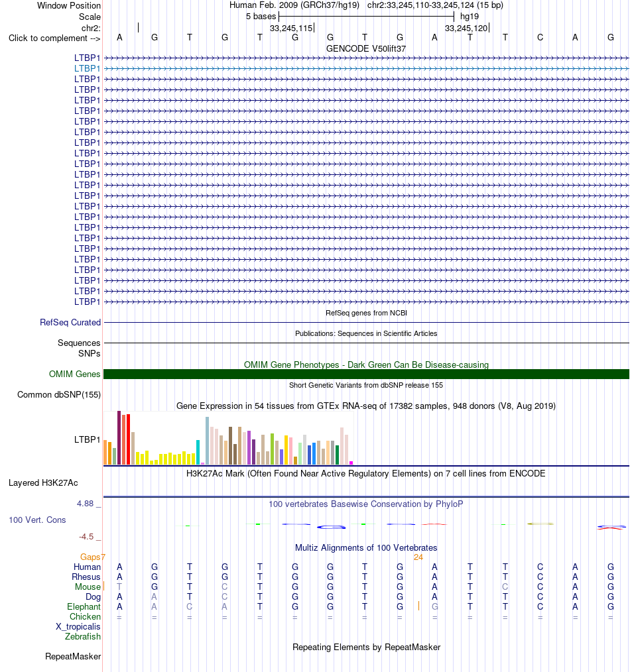This screenshot has width=630, height=672.
Task: Click the hg19 text beside the scale bar
Action: click(x=469, y=17)
